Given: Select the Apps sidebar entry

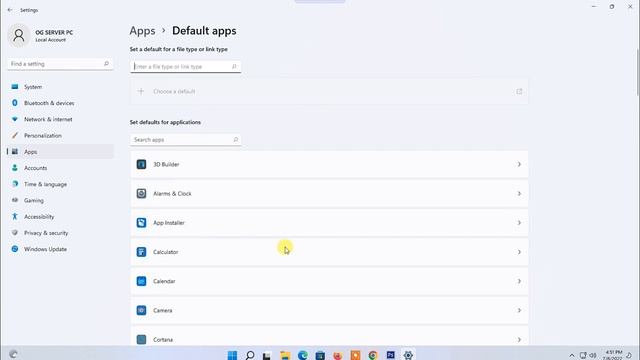Looking at the screenshot, I should point(60,151).
